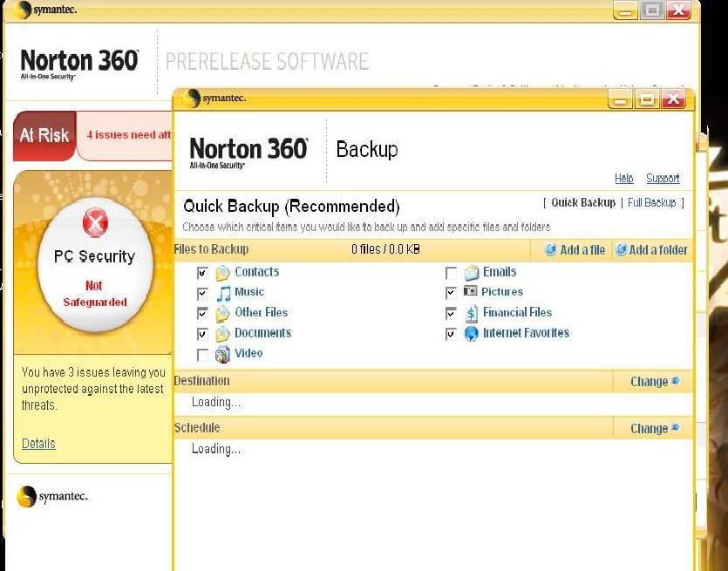Click the Contacts folder icon
This screenshot has height=571, width=728.
click(222, 273)
